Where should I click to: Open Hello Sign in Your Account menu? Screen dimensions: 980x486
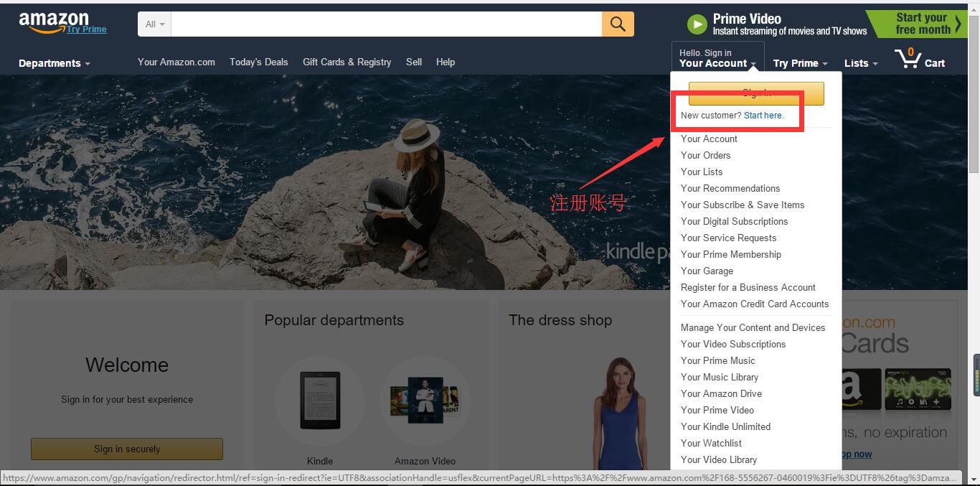717,58
